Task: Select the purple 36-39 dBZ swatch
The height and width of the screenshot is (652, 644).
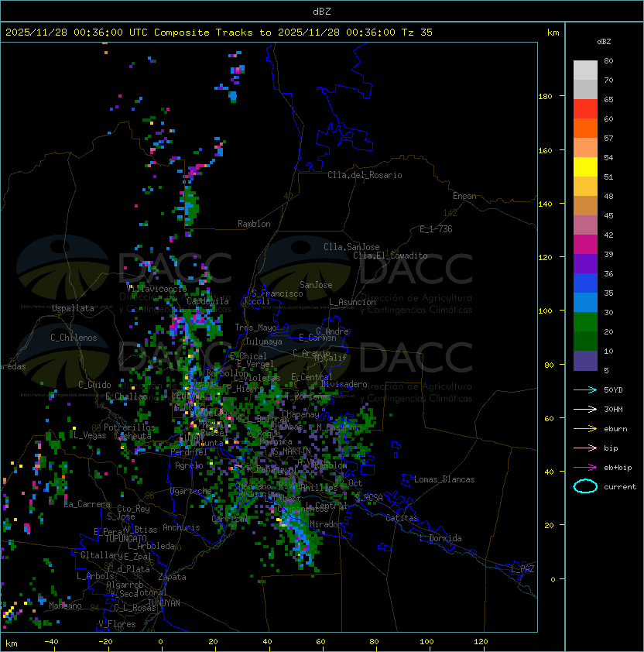Action: [585, 263]
